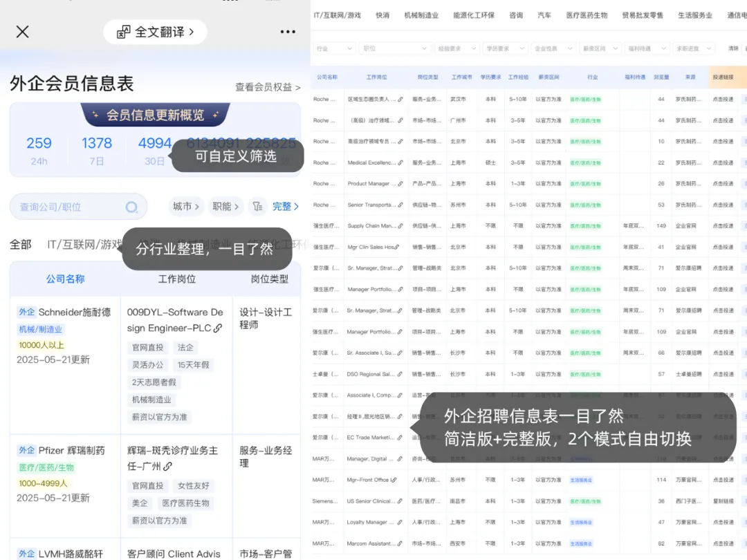Close the page with the X icon
The image size is (747, 560).
pyautogui.click(x=22, y=32)
